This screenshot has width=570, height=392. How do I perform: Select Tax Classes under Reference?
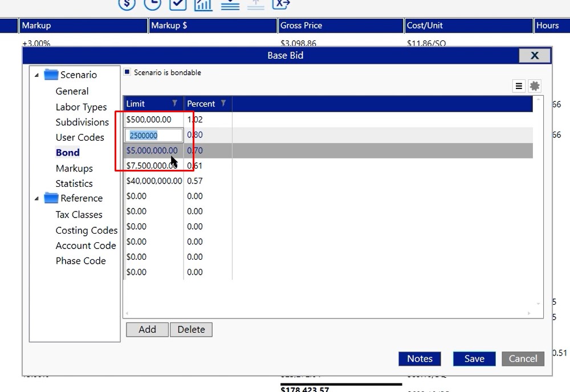(79, 214)
